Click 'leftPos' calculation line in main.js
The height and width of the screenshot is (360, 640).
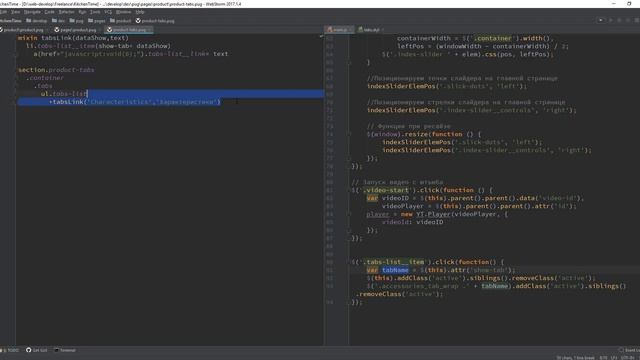click(483, 46)
